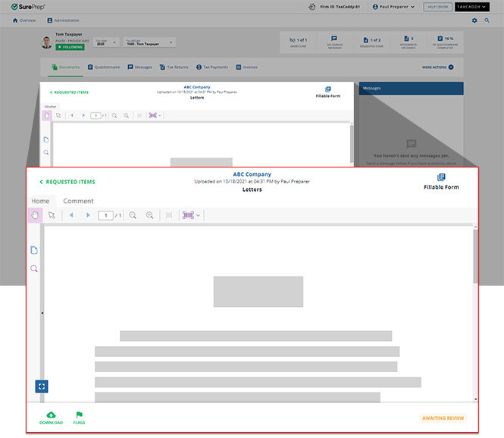Open the page thumbnails icon in enlarged sidebar
504x438 pixels.
click(34, 250)
